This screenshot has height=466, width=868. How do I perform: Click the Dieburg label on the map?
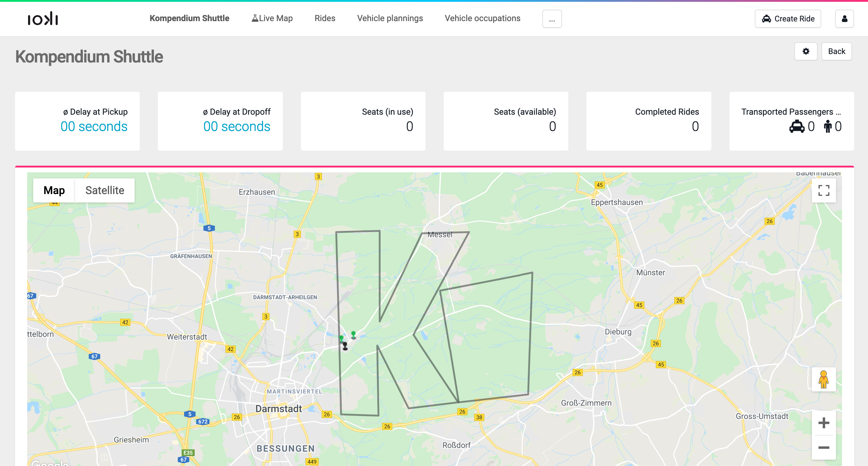(x=618, y=332)
